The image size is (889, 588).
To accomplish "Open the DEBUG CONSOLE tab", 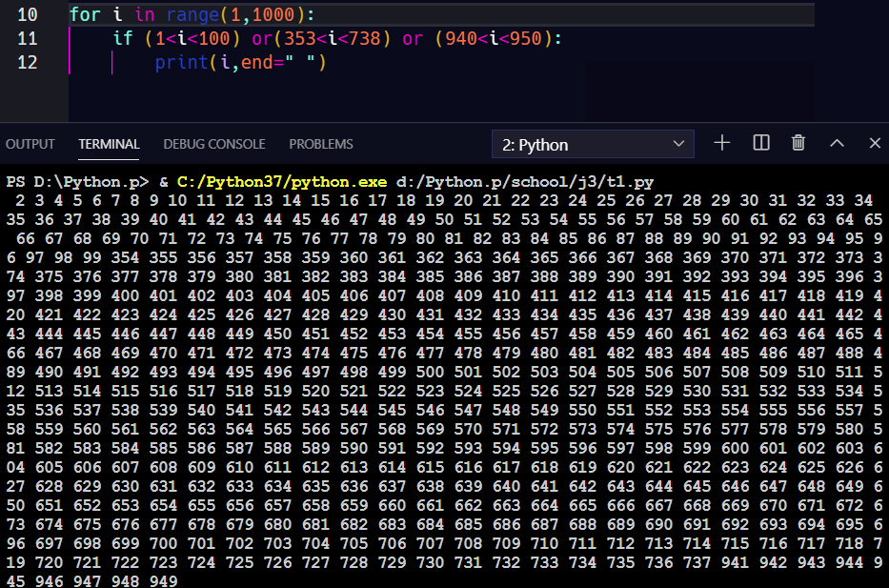I will click(213, 144).
